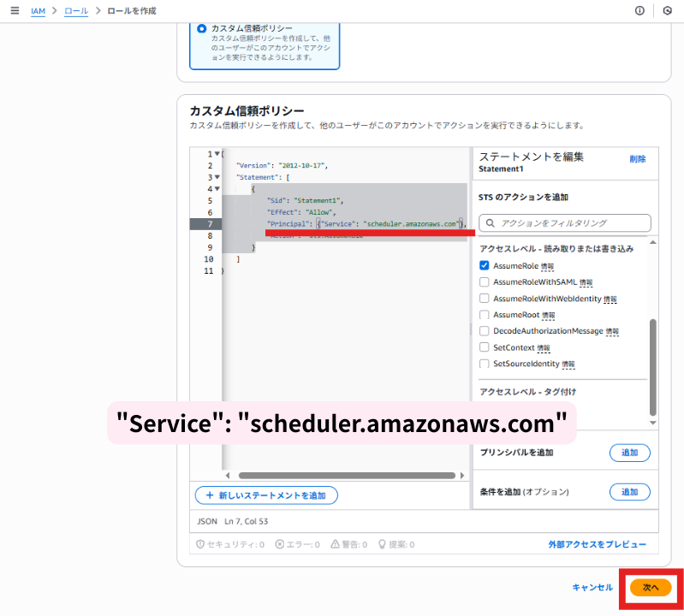
Task: Click the warning triangle status icon
Action: 335,544
